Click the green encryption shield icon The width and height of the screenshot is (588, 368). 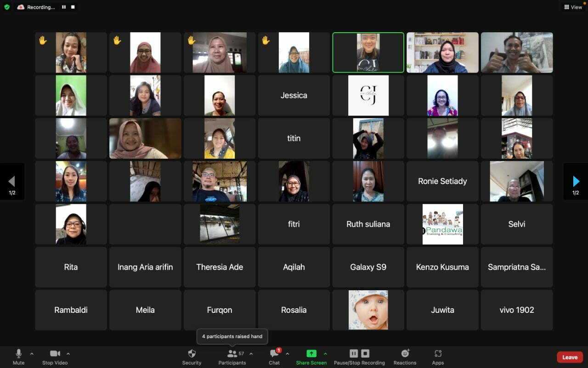6,7
